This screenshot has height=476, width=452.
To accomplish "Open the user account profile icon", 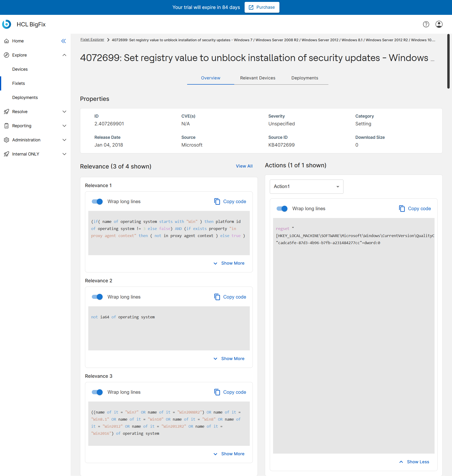I will point(439,24).
